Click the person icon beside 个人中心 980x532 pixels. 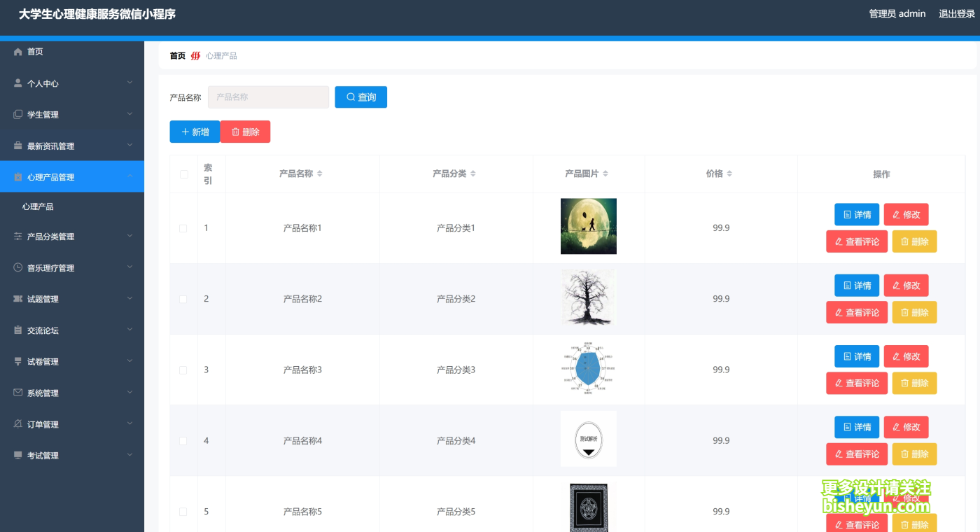(18, 83)
